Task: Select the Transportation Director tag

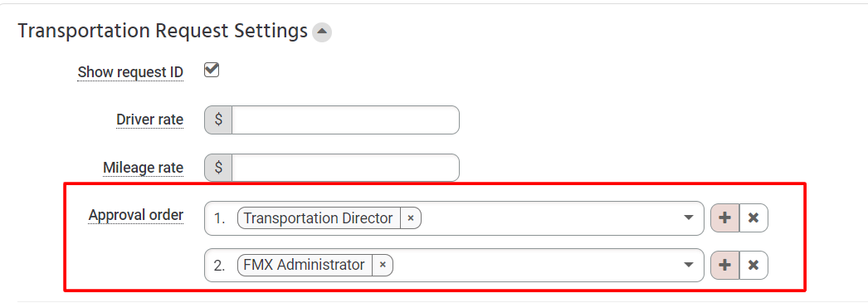Action: [319, 218]
